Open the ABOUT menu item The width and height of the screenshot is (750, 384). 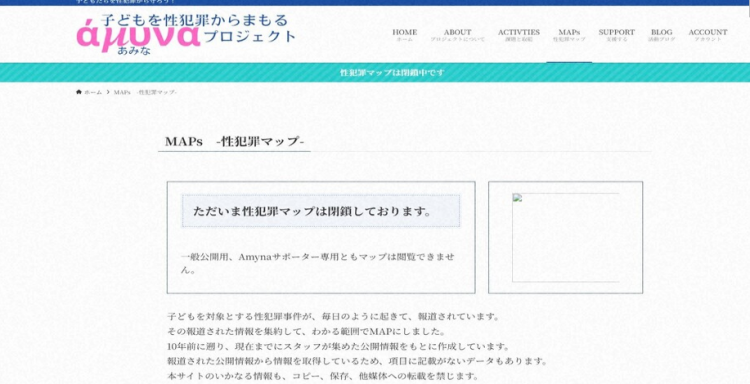pos(457,35)
